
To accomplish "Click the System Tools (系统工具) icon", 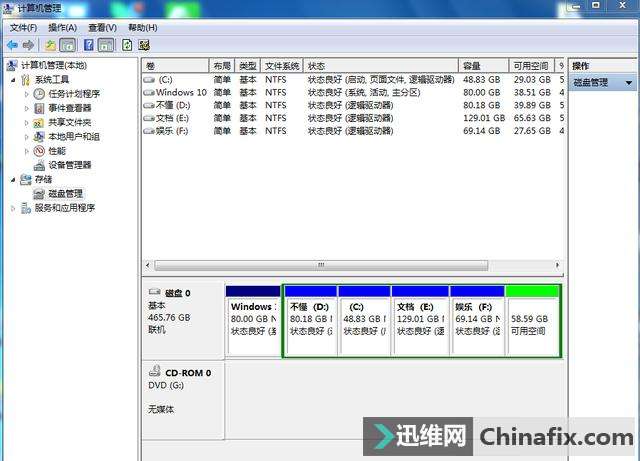I will coord(25,80).
